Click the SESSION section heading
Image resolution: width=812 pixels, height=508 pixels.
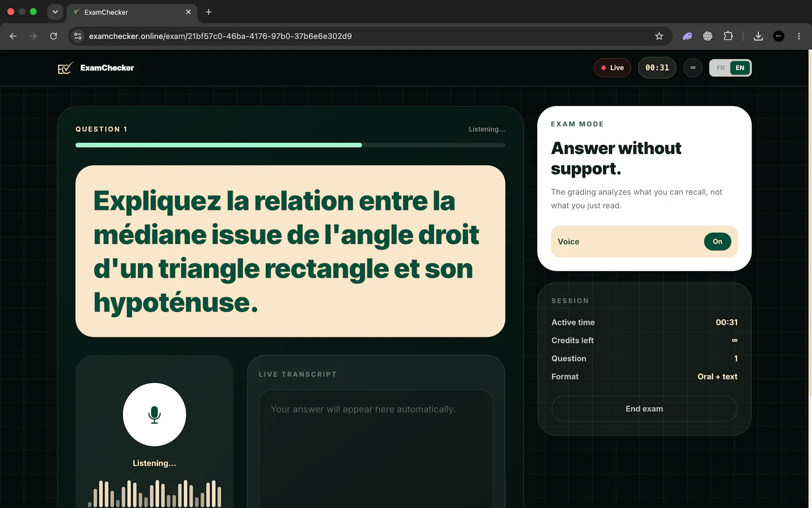click(570, 301)
